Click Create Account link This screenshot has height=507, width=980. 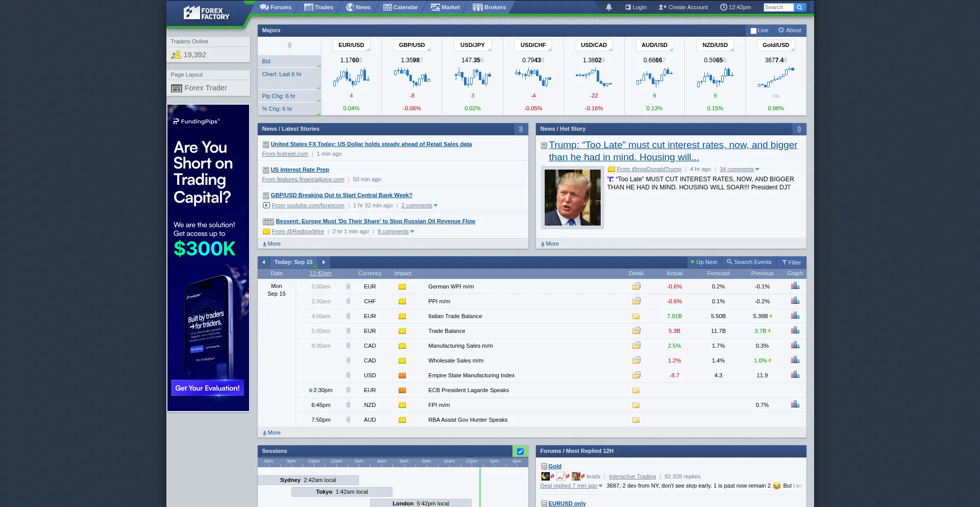tap(683, 7)
